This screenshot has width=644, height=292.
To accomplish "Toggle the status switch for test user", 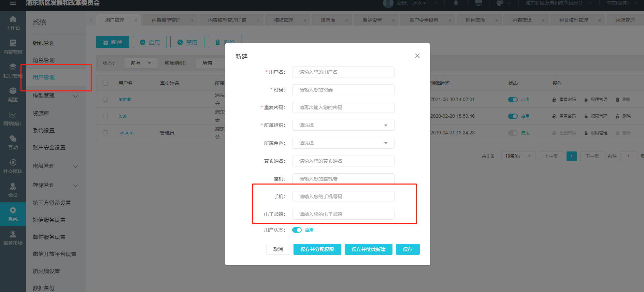I will click(x=513, y=116).
